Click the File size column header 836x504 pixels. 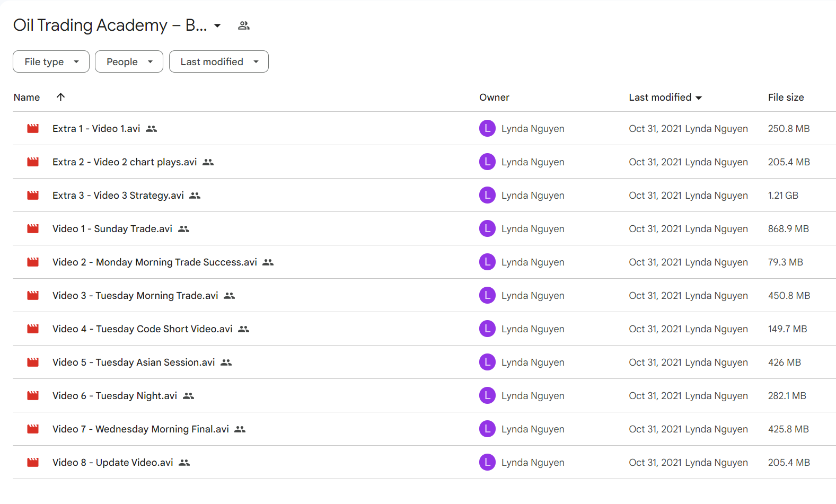pyautogui.click(x=786, y=98)
